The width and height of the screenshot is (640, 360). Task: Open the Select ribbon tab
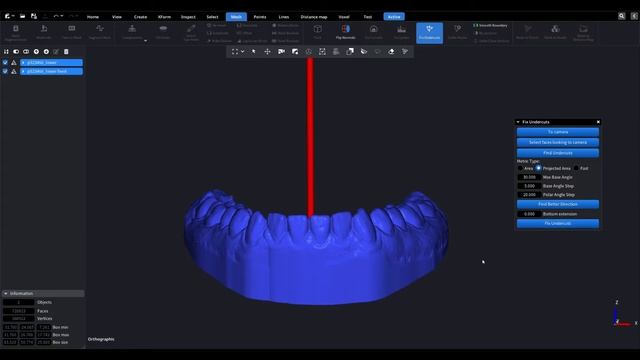click(x=212, y=17)
